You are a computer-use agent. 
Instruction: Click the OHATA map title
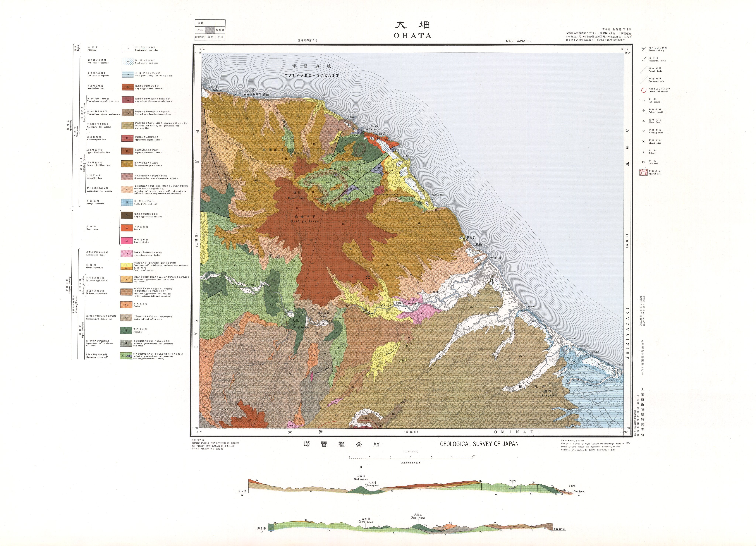pos(413,35)
